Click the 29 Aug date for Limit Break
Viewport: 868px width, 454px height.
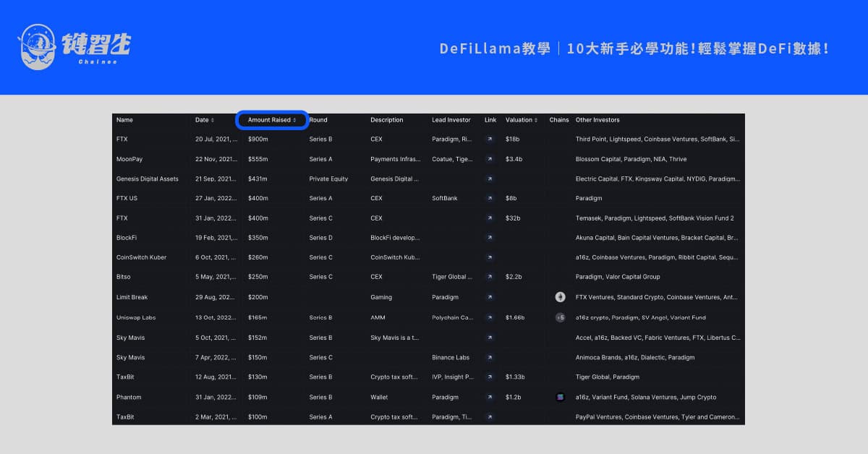coord(216,297)
